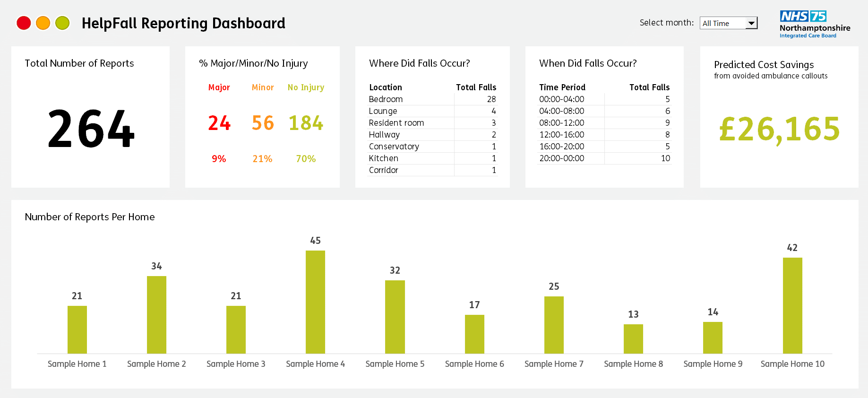The width and height of the screenshot is (868, 398).
Task: Click the green status circle icon
Action: [62, 23]
